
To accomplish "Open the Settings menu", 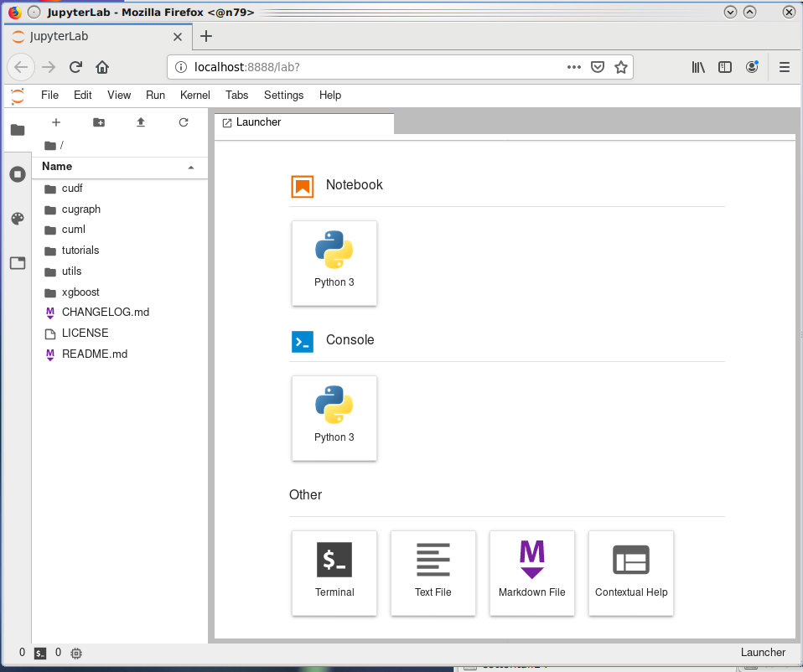I will [283, 96].
